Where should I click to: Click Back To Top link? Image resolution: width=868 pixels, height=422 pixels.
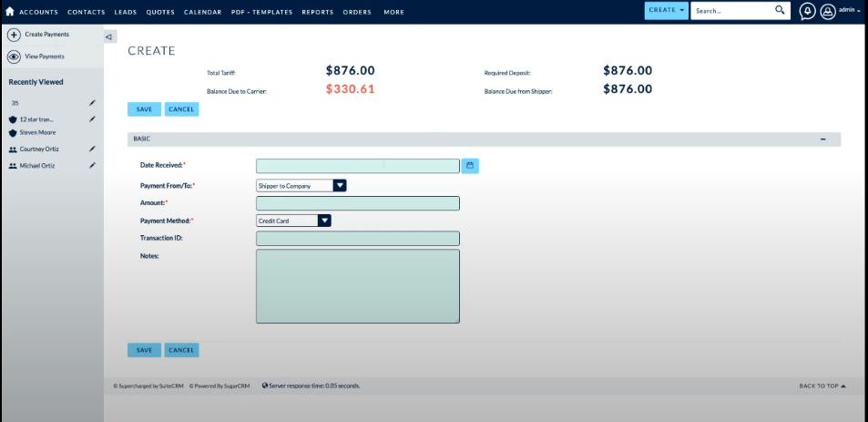pyautogui.click(x=822, y=386)
